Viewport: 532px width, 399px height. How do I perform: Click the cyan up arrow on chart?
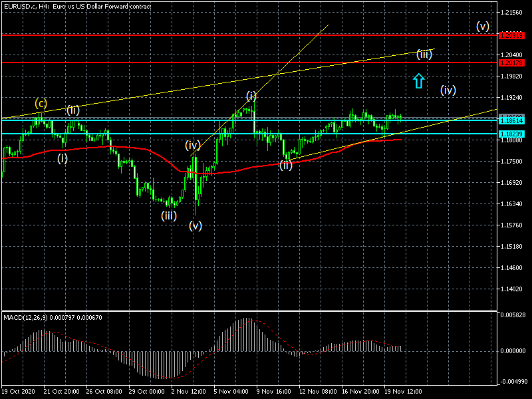(x=419, y=80)
